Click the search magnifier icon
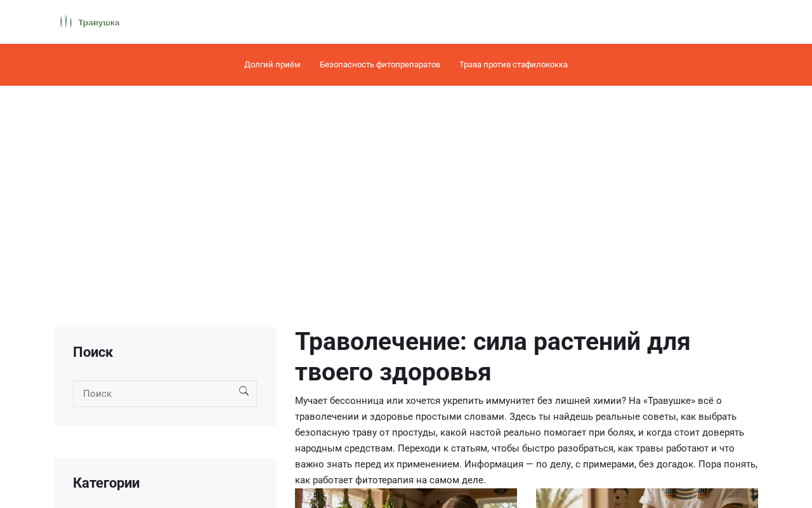Image resolution: width=812 pixels, height=508 pixels. point(244,391)
